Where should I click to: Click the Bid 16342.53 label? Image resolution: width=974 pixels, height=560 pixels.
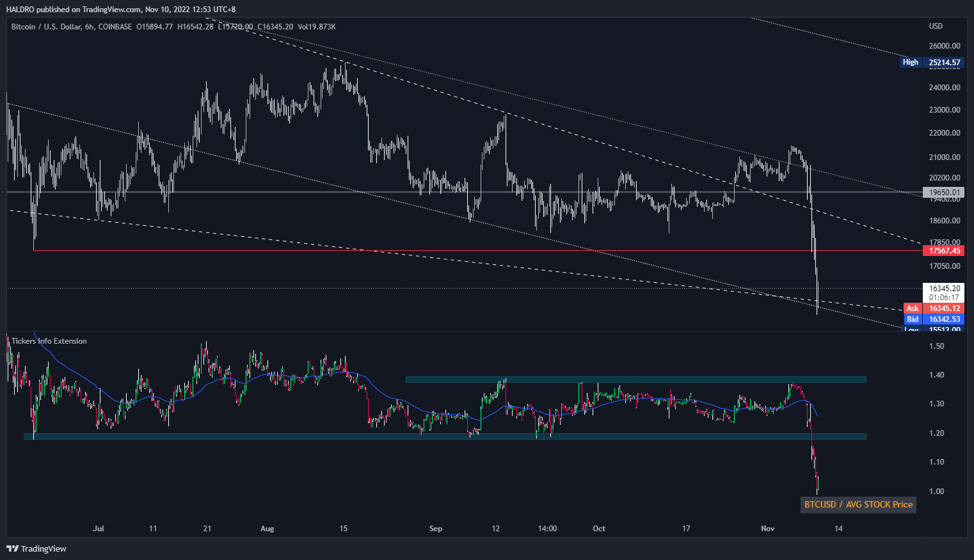(x=934, y=319)
